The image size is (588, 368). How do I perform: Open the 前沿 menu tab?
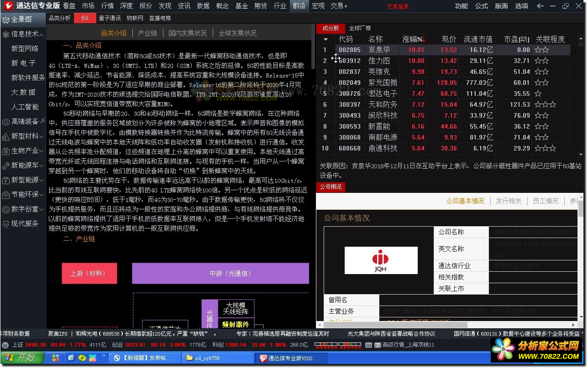pos(299,6)
